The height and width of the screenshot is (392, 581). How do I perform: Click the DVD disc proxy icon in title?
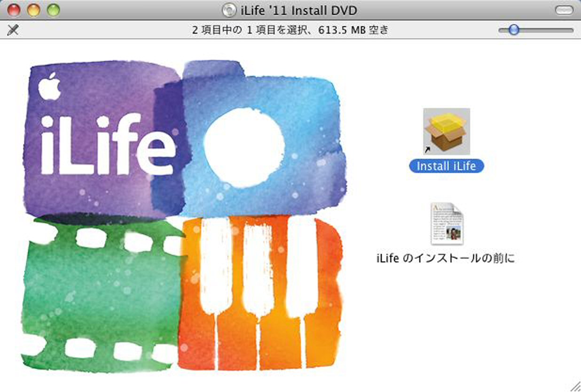pos(228,10)
